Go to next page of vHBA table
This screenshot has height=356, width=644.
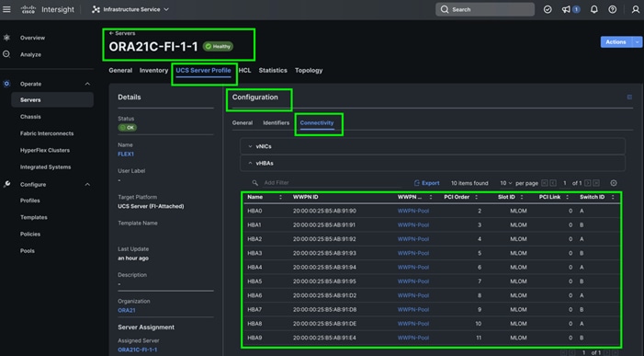pos(588,183)
